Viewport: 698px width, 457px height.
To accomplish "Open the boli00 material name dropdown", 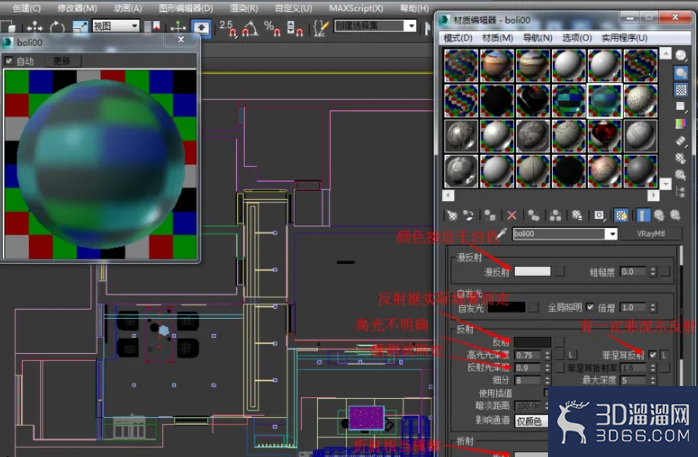I will 613,234.
